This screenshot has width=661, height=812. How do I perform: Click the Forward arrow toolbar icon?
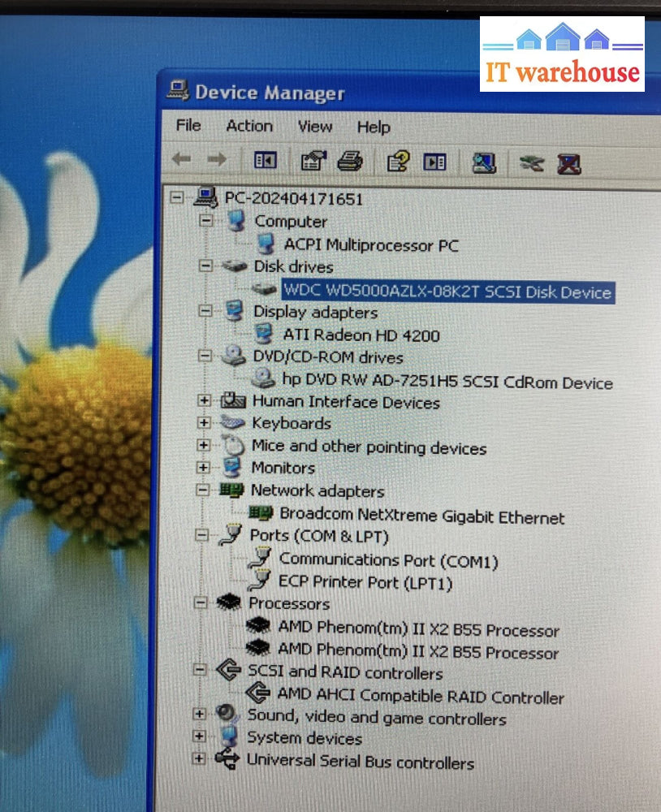click(217, 159)
